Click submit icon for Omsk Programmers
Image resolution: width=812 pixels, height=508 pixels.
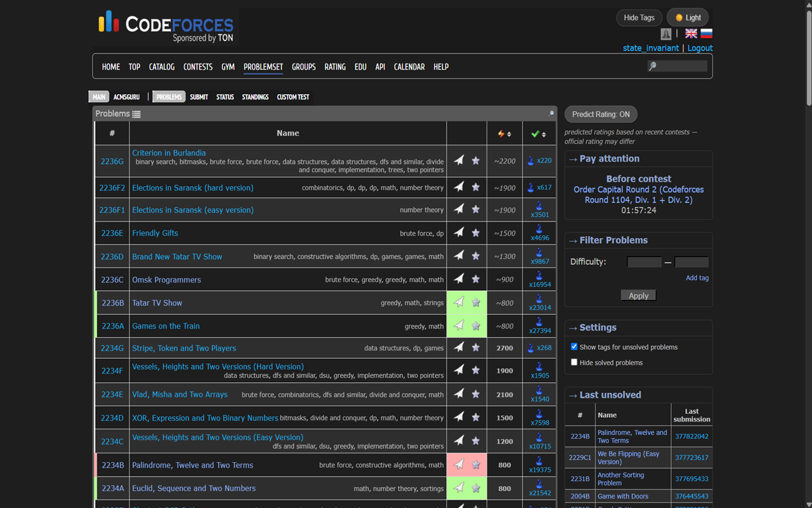coord(459,279)
